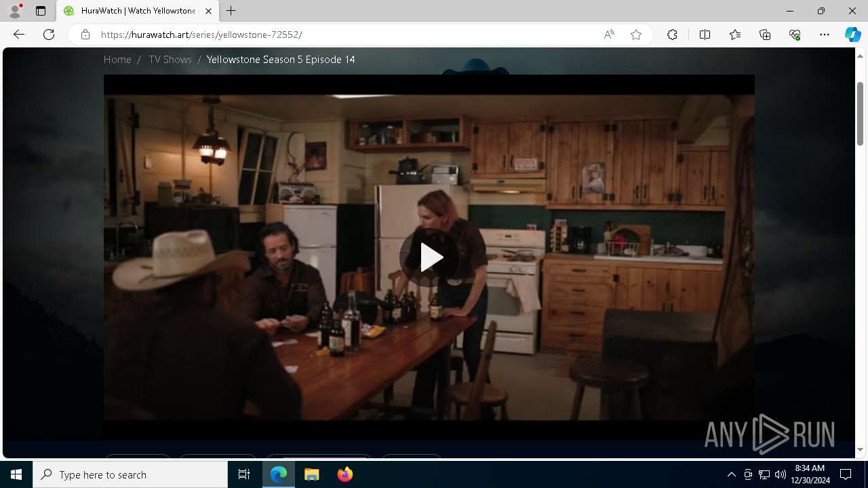This screenshot has height=488, width=868.
Task: Open a new tab
Action: click(231, 11)
